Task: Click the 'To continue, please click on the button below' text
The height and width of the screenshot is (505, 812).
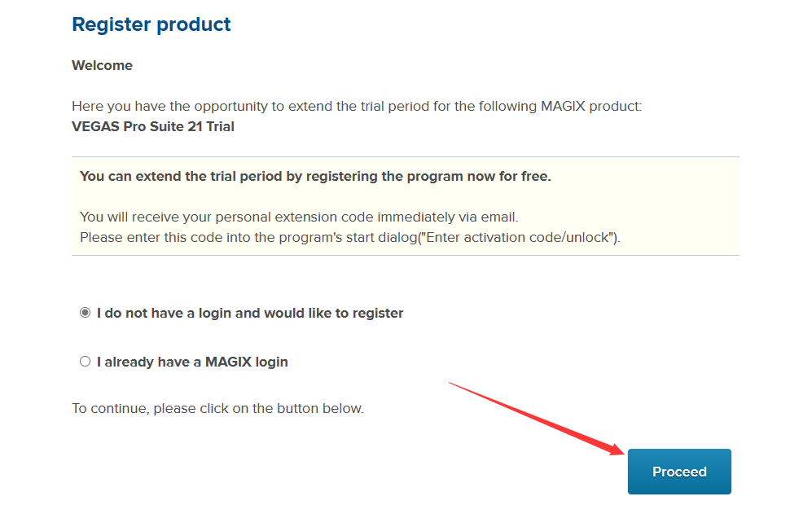Action: click(217, 408)
